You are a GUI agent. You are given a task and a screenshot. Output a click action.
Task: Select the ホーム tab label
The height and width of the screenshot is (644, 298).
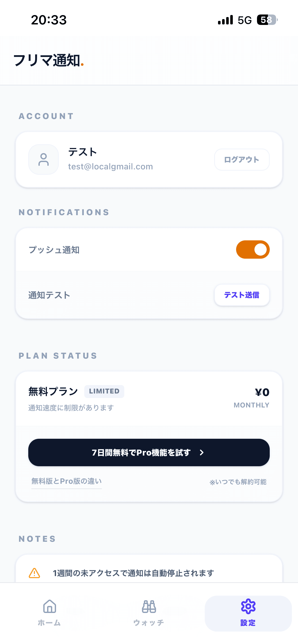[x=49, y=623]
